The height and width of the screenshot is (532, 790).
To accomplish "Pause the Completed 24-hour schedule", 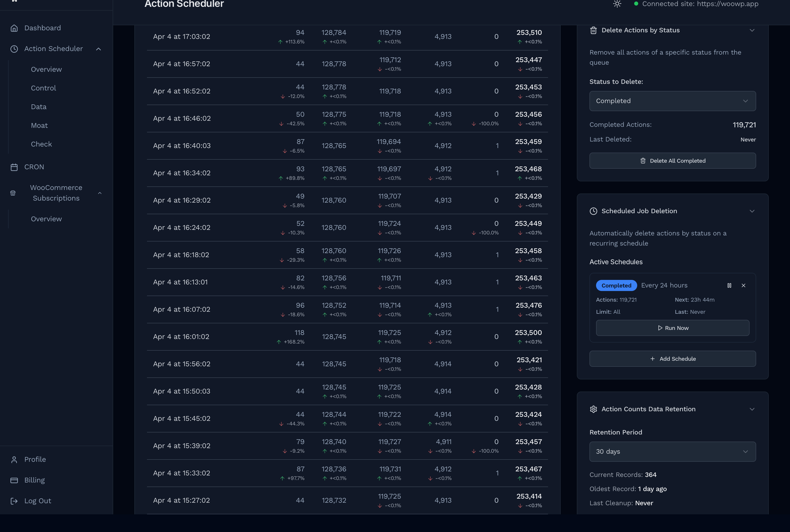I will point(729,285).
